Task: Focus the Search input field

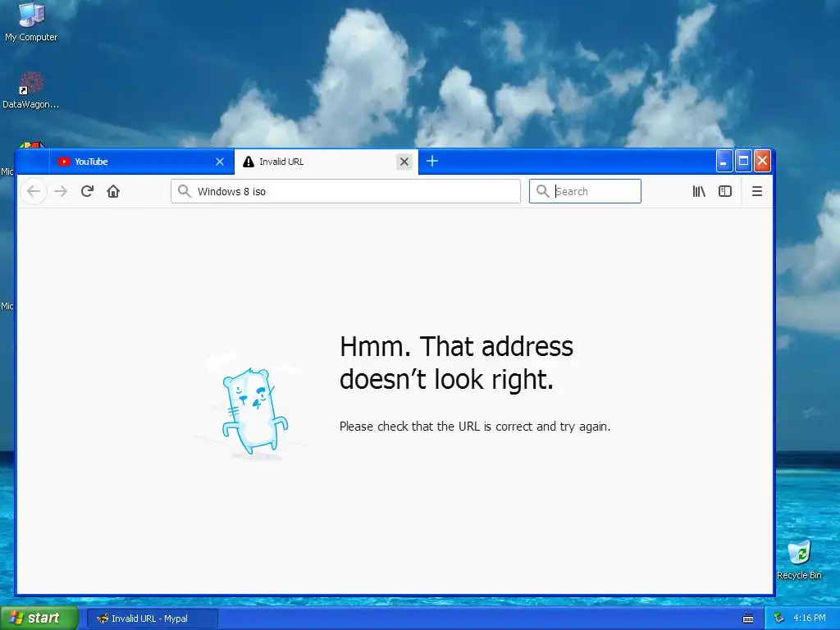Action: click(x=585, y=191)
